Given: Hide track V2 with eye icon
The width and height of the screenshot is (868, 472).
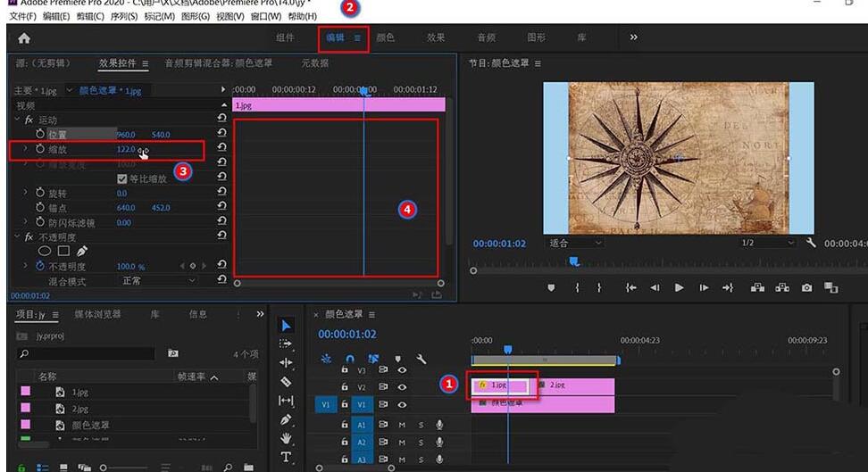Looking at the screenshot, I should [x=402, y=386].
